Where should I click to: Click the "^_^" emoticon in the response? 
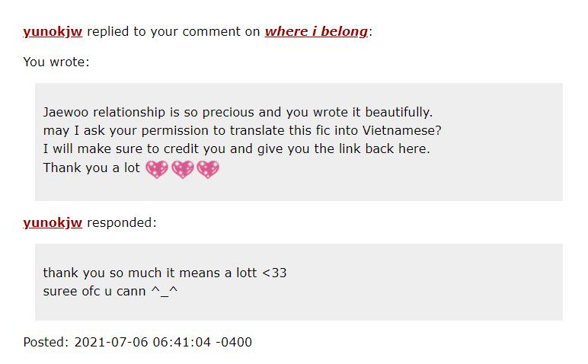(x=165, y=291)
